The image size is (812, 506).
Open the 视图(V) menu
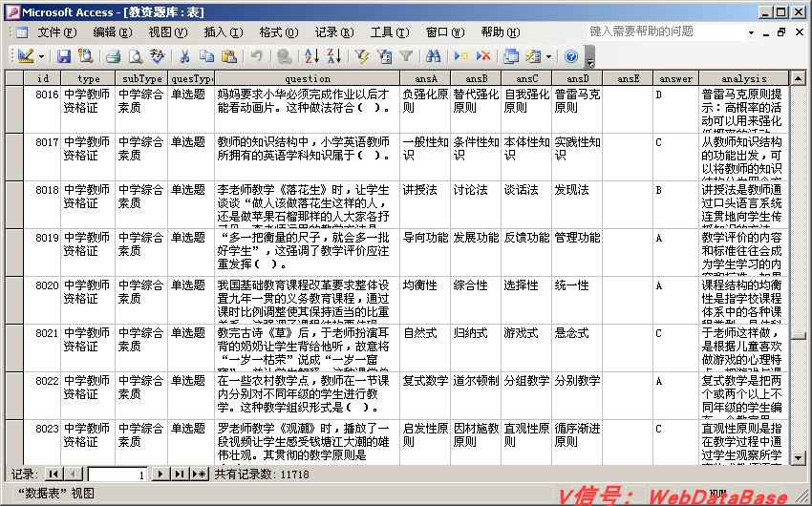168,32
